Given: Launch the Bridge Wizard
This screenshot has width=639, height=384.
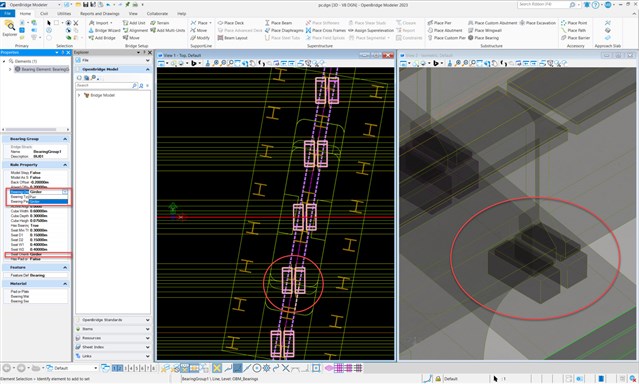Looking at the screenshot, I should coord(104,31).
